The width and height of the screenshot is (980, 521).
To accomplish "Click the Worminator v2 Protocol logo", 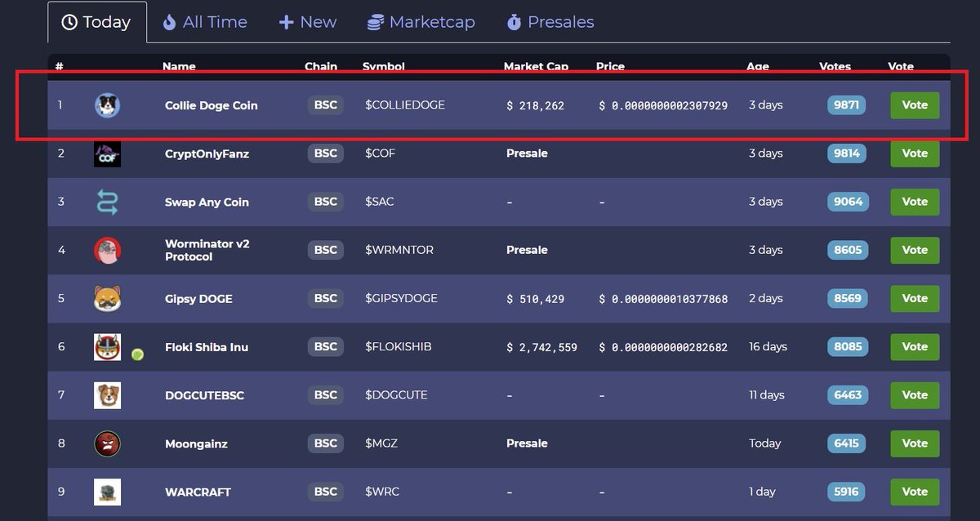I will tap(107, 250).
